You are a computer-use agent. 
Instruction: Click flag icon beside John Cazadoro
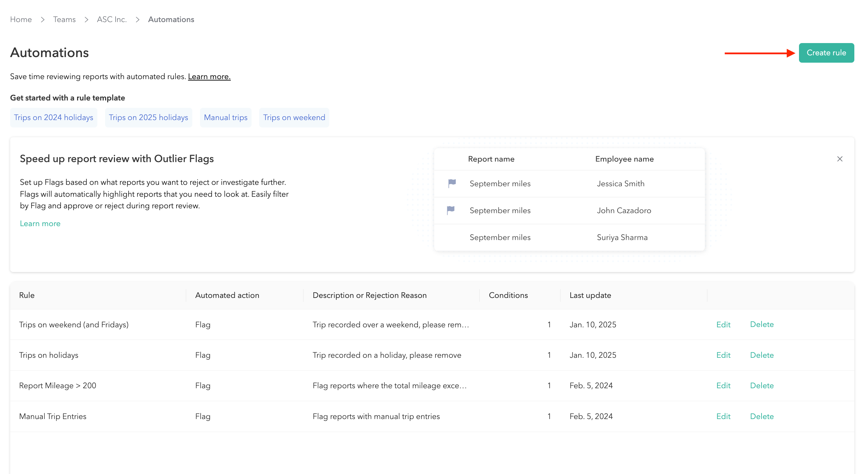pyautogui.click(x=451, y=210)
